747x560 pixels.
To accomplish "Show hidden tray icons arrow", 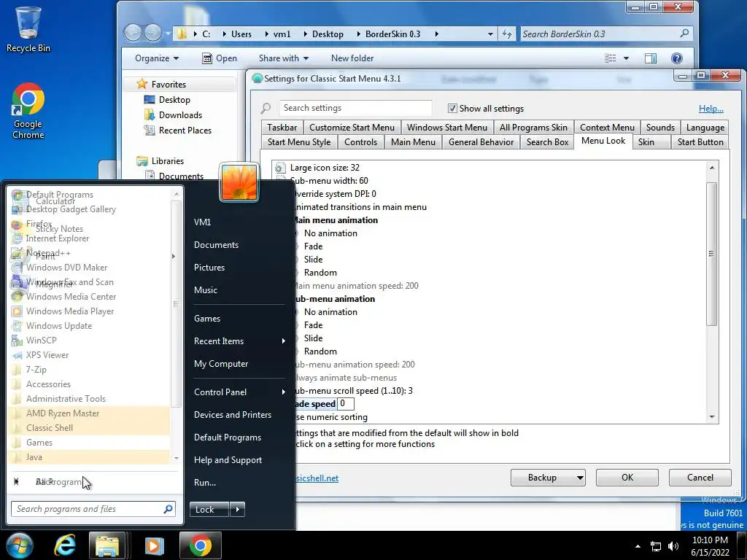I will pyautogui.click(x=638, y=546).
